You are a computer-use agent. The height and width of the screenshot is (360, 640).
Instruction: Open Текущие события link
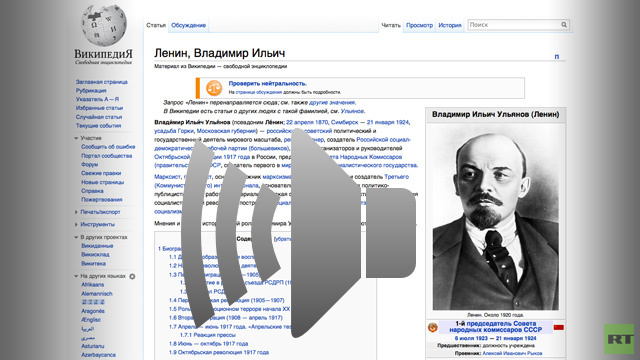tap(98, 126)
